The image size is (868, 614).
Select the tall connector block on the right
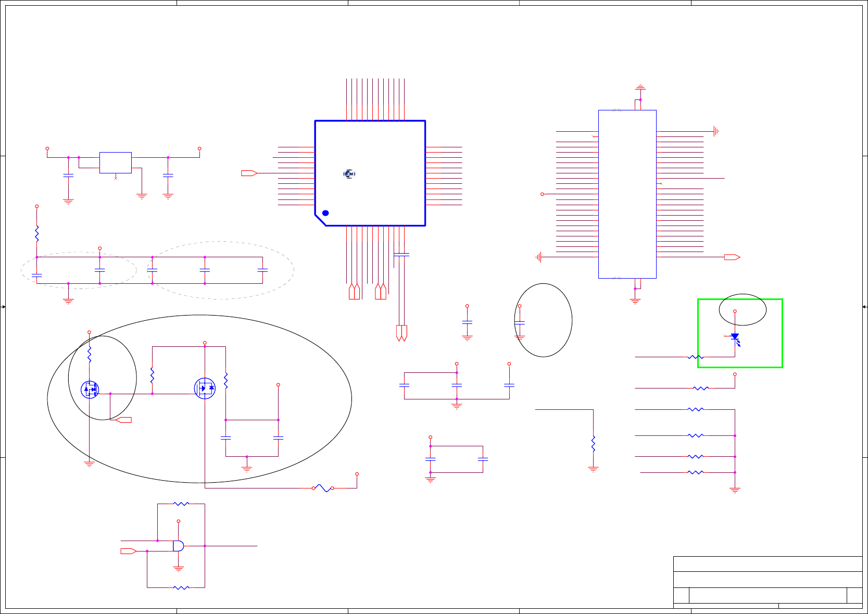627,194
